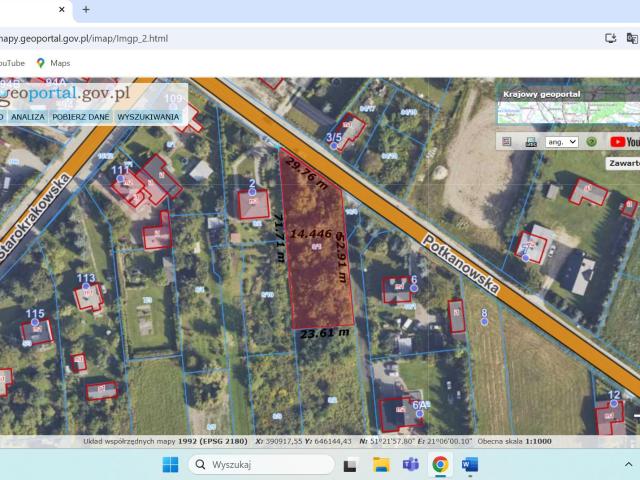Click the install app icon in address bar

[x=611, y=38]
